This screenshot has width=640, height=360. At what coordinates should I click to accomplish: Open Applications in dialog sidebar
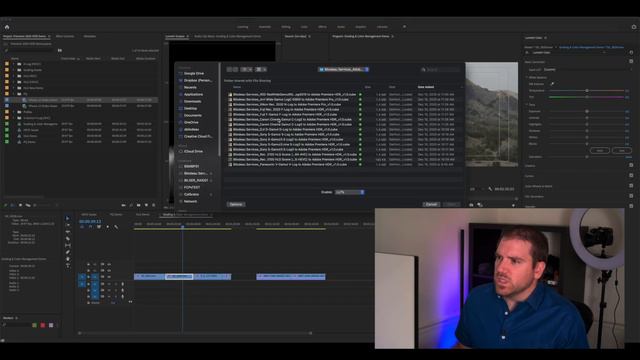point(193,94)
